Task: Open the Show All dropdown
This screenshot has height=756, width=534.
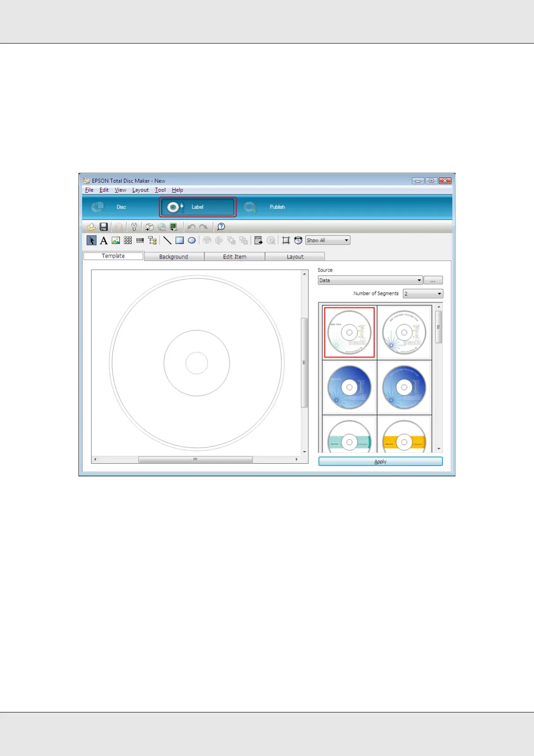Action: click(328, 240)
